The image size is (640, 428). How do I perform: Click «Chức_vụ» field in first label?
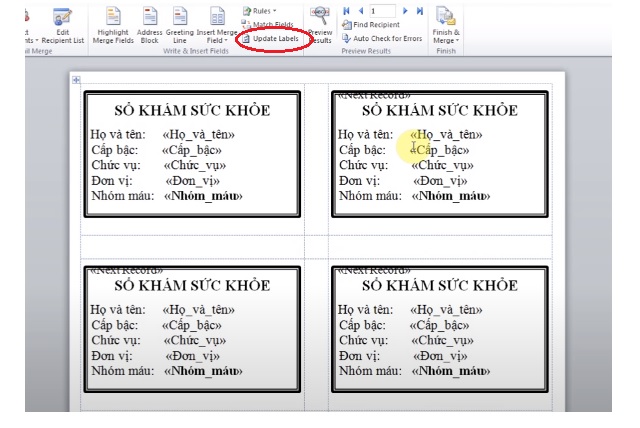click(x=195, y=165)
